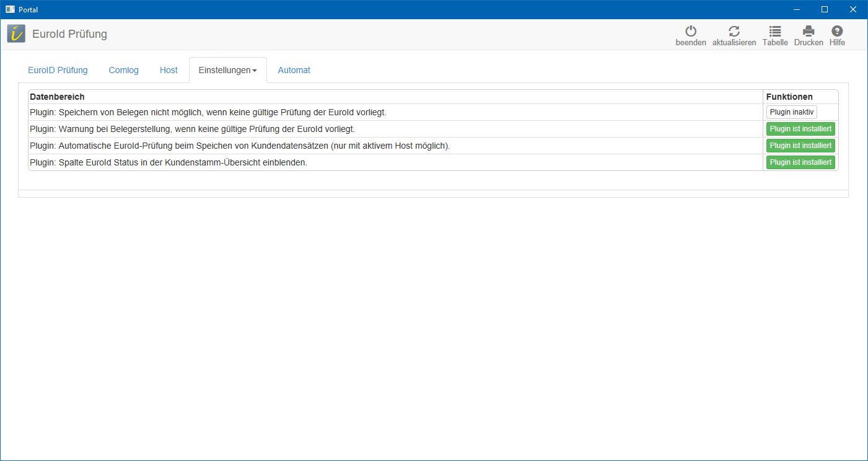
Task: Toggle installed plugin for Automatische EuroId-Prüfung
Action: (800, 146)
